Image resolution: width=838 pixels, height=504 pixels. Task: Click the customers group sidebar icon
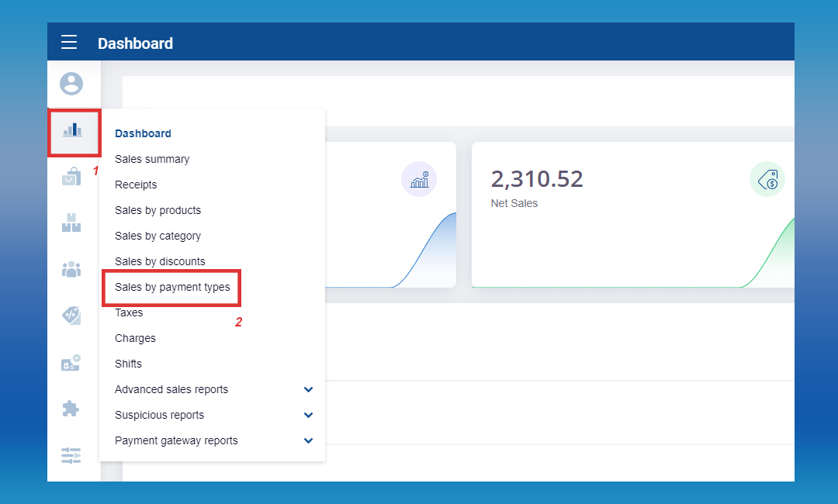tap(71, 269)
